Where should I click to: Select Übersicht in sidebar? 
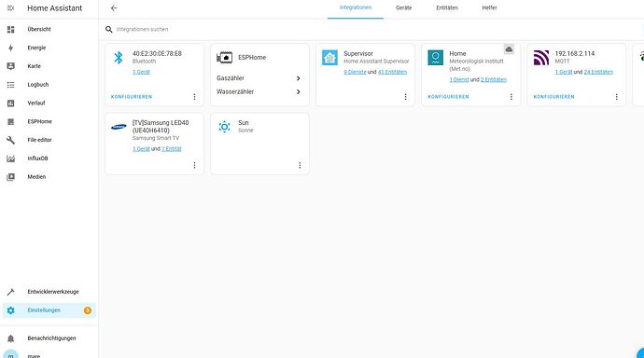point(49,29)
